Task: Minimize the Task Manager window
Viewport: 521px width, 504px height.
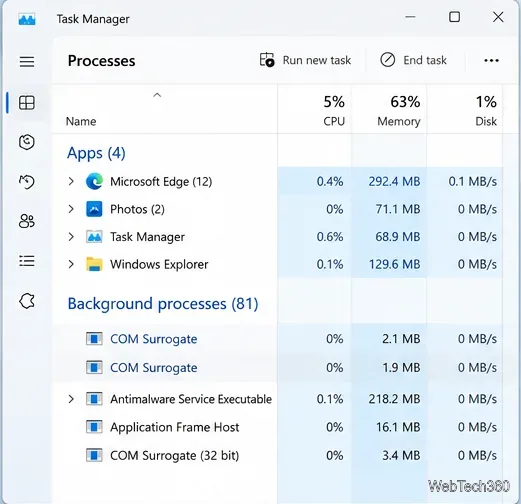Action: 410,17
